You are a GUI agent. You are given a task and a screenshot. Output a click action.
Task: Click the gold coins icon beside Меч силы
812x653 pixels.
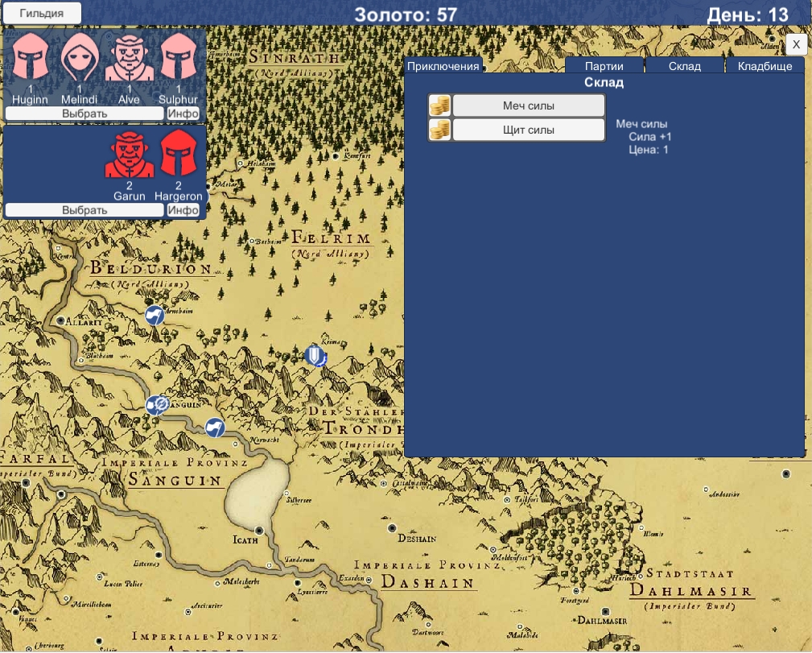click(x=439, y=105)
